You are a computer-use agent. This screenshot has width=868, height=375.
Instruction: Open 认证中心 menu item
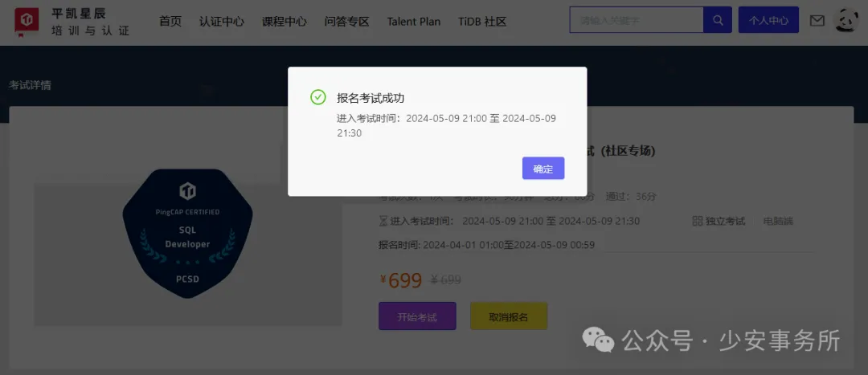222,22
